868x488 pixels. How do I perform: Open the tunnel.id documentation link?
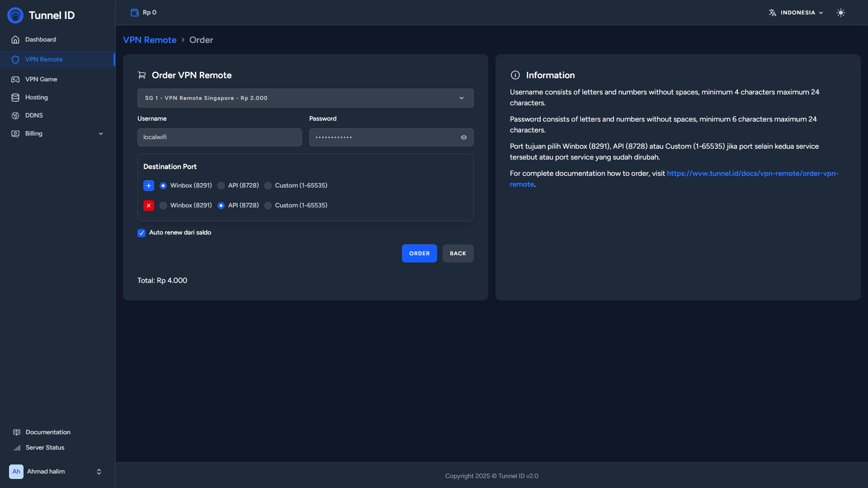pos(752,174)
